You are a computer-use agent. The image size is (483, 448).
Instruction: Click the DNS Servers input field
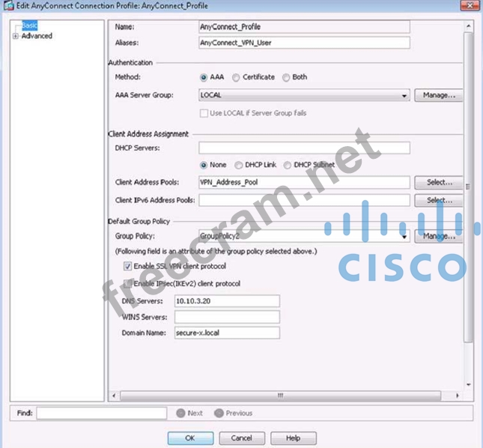click(x=226, y=301)
